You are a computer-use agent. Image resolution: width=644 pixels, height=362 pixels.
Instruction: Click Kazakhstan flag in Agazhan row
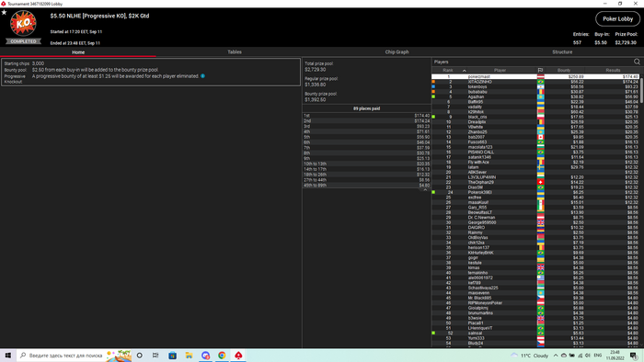[541, 96]
